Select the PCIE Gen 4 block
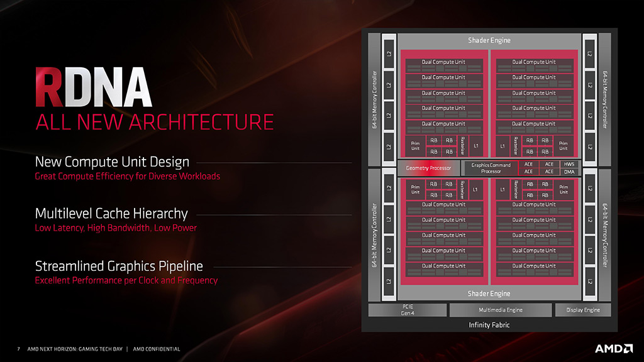644x362 pixels. pyautogui.click(x=407, y=310)
